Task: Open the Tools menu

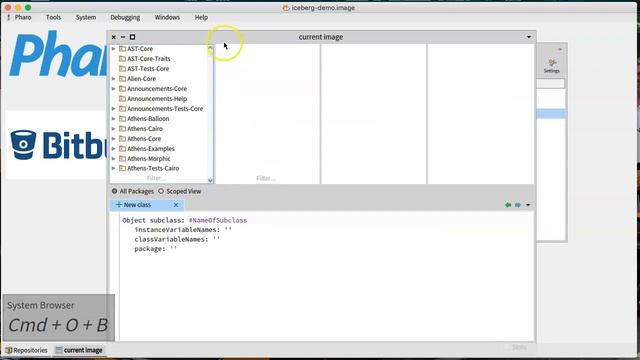Action: [53, 17]
